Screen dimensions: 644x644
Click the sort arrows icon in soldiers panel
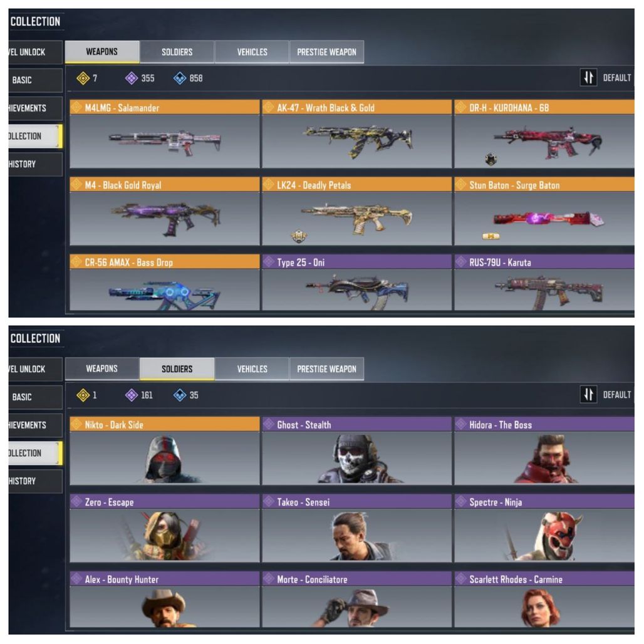click(588, 394)
